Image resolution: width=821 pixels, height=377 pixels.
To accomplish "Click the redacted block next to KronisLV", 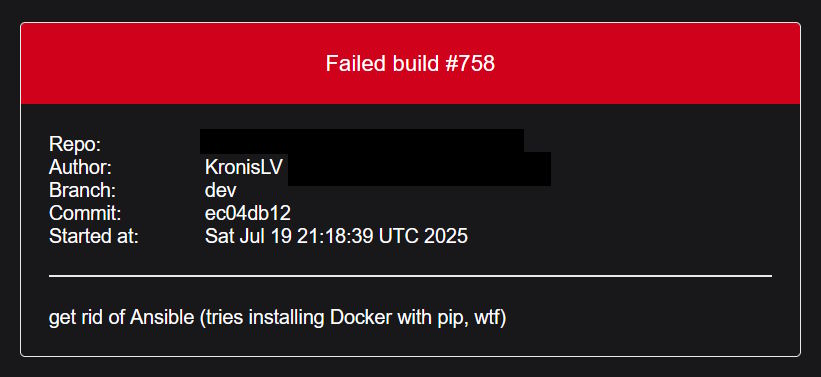I will [x=419, y=169].
